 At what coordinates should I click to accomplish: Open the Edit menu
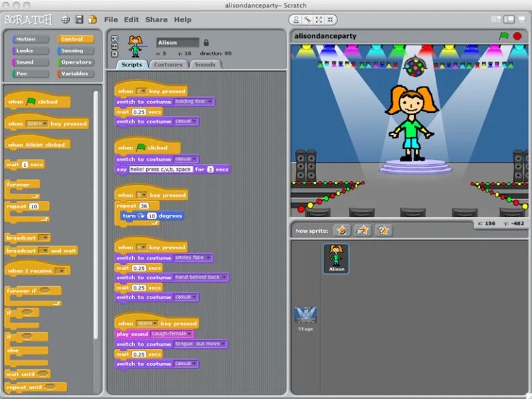pos(132,19)
